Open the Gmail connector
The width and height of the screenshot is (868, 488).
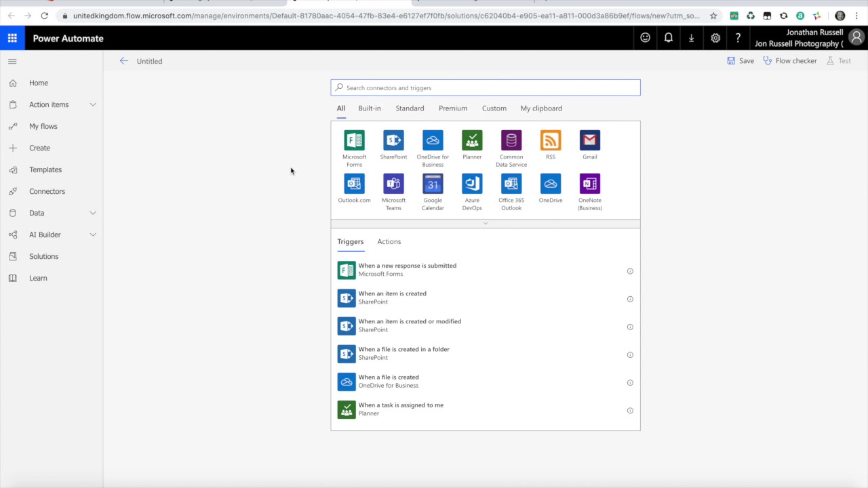pos(590,140)
